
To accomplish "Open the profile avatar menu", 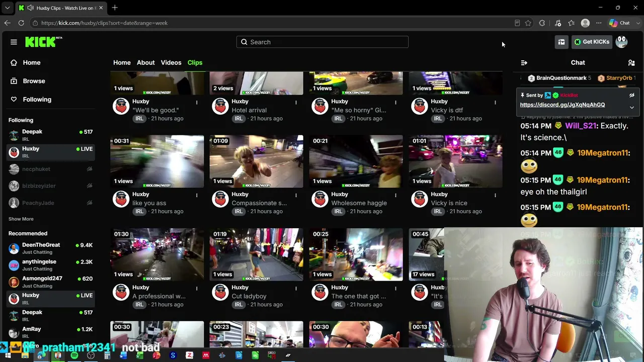I will point(622,42).
